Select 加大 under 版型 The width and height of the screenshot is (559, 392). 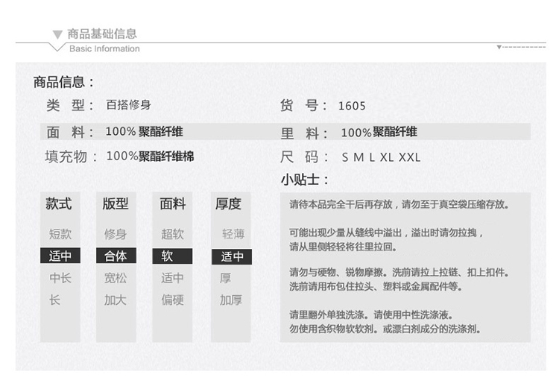(116, 300)
